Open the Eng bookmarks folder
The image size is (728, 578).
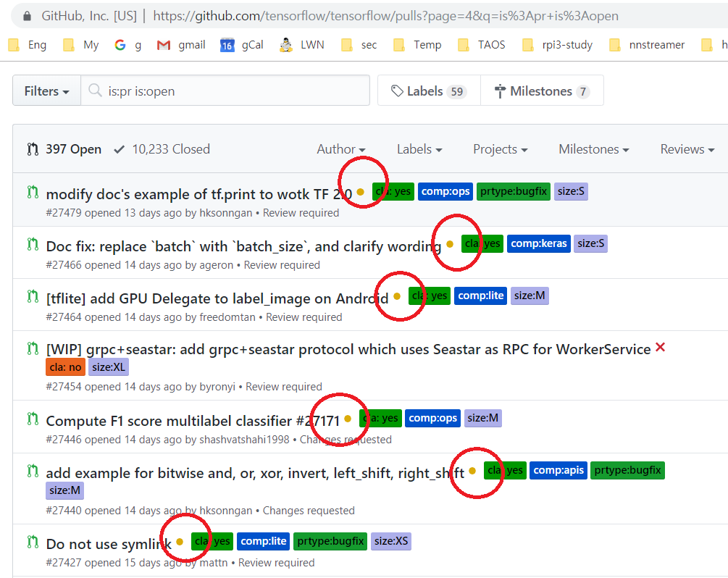[27, 44]
